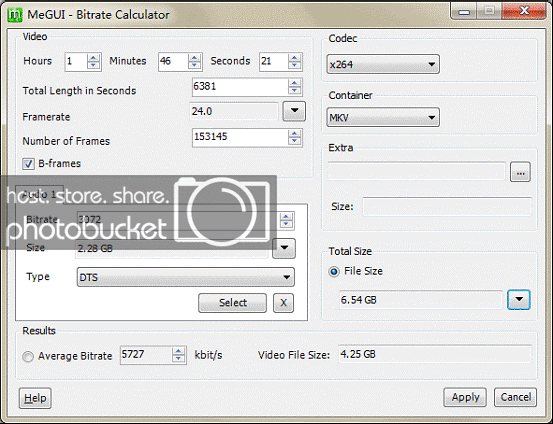Select the Average Bitrate radio button

pos(28,357)
